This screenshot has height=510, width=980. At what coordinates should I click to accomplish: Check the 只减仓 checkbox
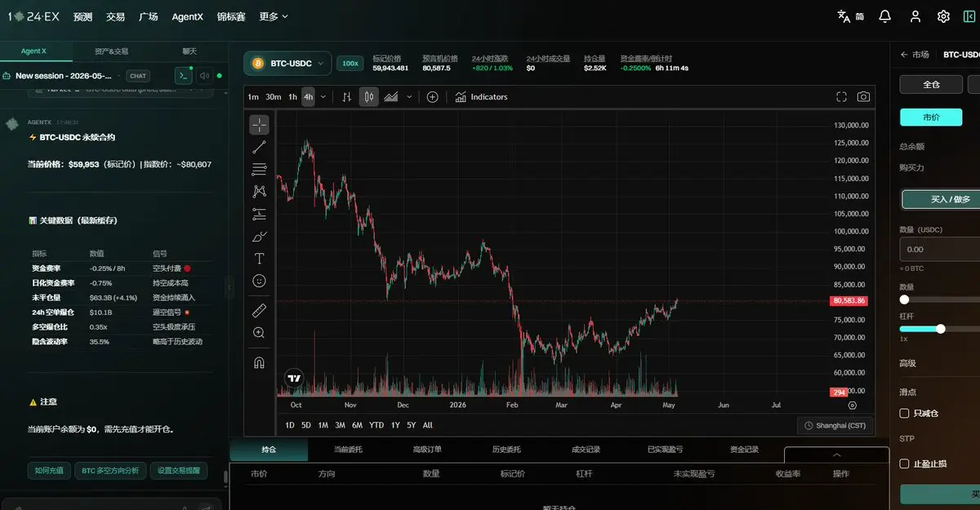tap(904, 414)
